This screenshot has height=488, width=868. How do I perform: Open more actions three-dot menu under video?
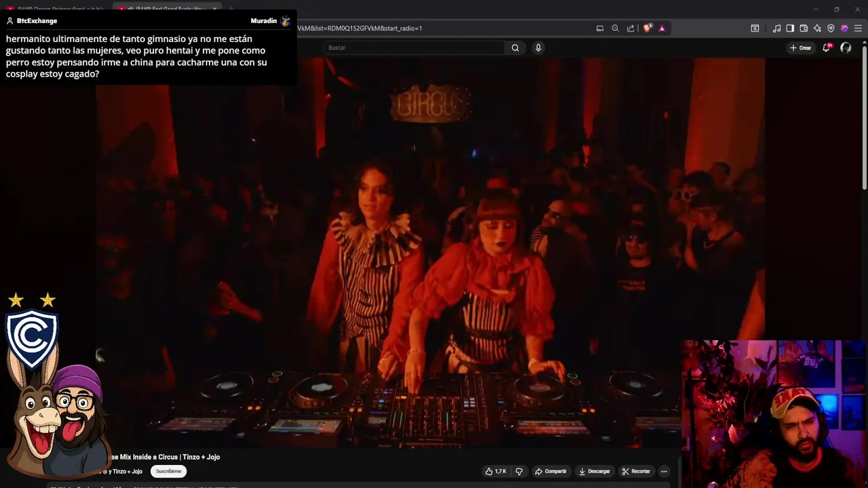664,471
